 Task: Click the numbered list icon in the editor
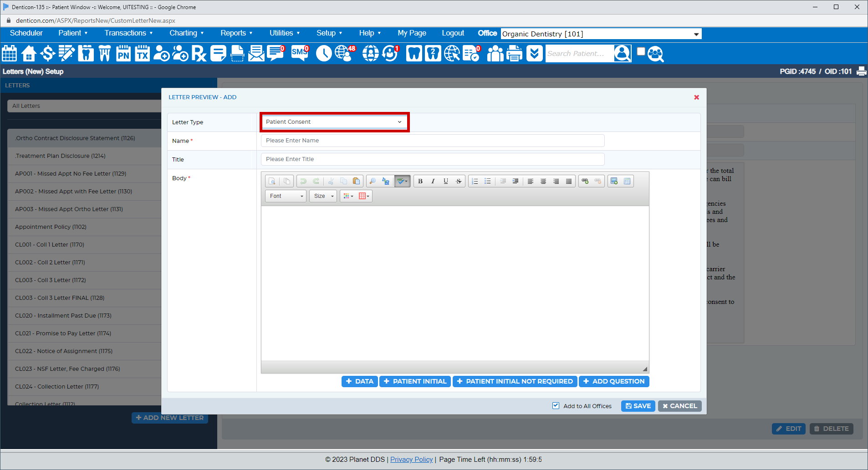click(x=475, y=181)
